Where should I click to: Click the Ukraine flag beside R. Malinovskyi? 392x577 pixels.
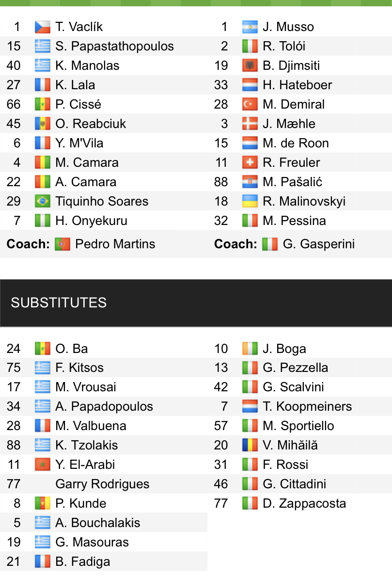(x=250, y=201)
